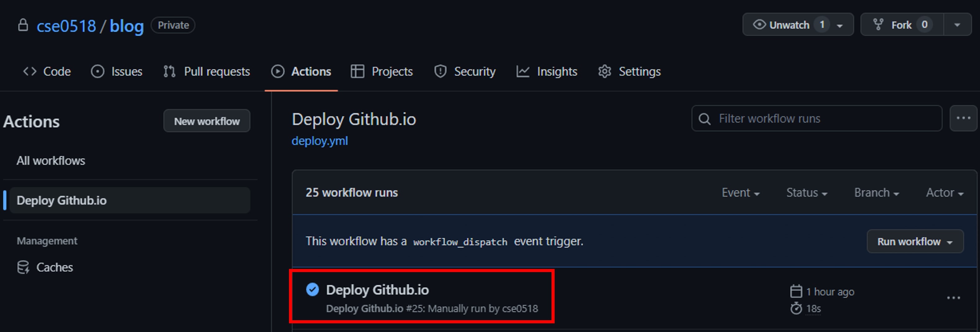The width and height of the screenshot is (980, 332).
Task: Select All workflows in sidebar
Action: (x=51, y=161)
